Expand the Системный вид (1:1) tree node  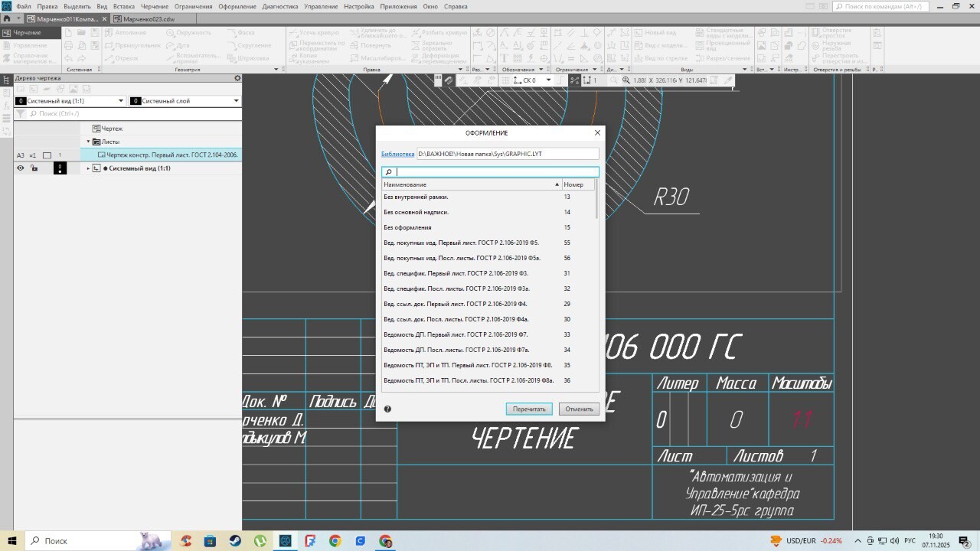[x=88, y=168]
